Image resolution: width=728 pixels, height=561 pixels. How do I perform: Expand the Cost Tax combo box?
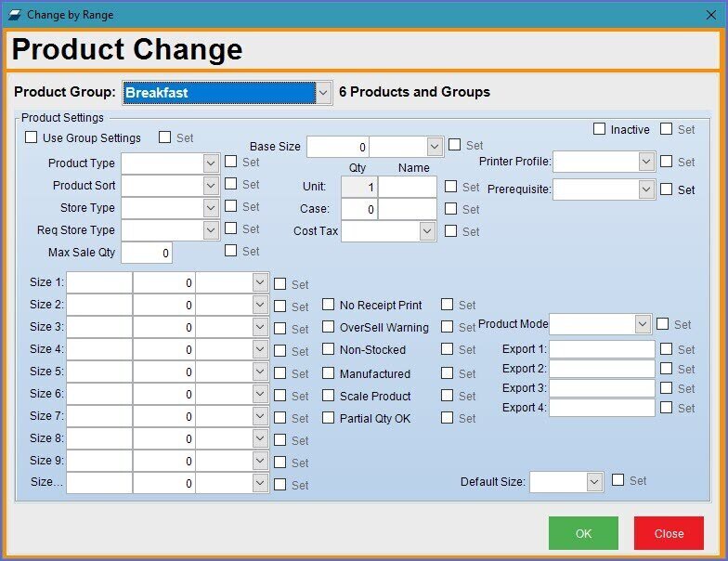click(x=427, y=231)
